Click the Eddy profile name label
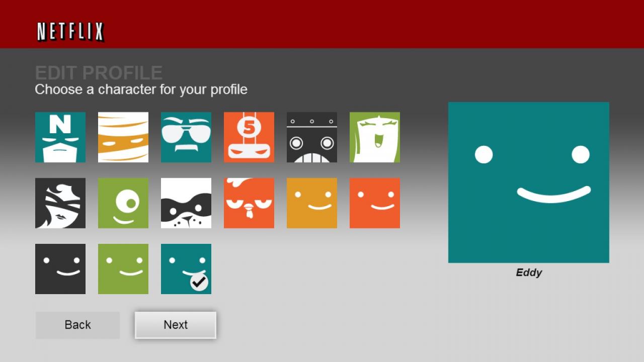Viewport: 644px width, 362px height. (x=528, y=273)
